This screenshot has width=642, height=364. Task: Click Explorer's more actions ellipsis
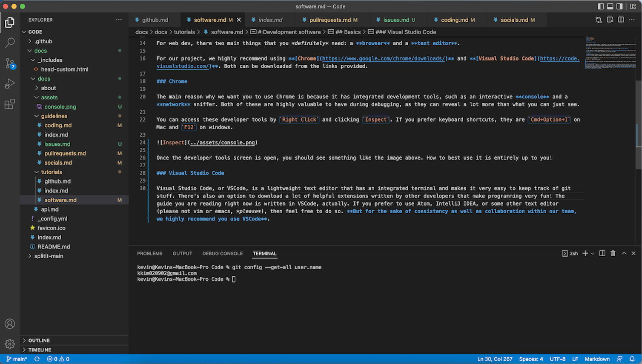tap(119, 20)
